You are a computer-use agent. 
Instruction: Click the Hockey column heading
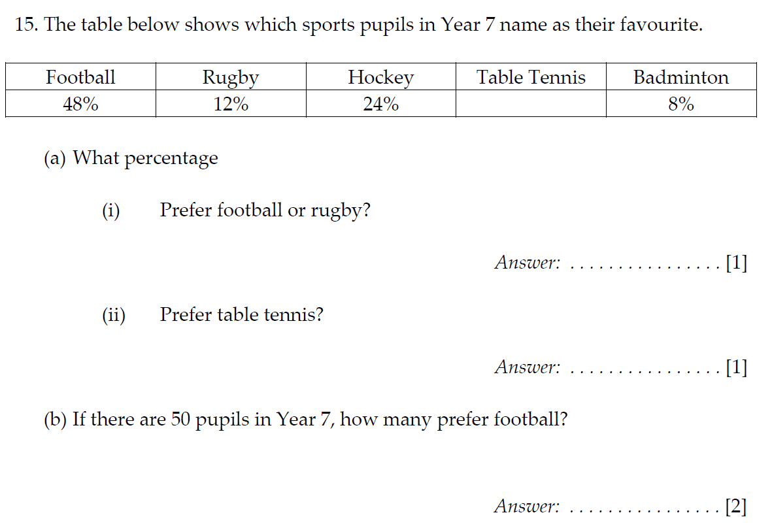[381, 76]
